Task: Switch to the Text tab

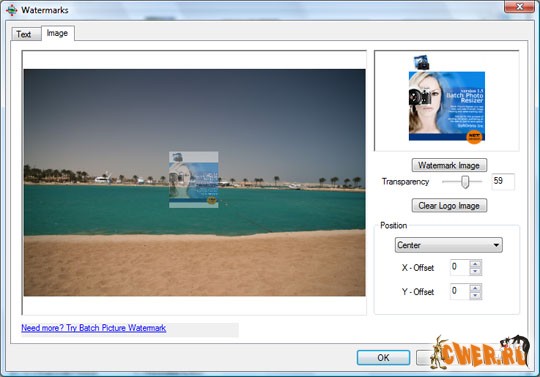Action: 23,34
